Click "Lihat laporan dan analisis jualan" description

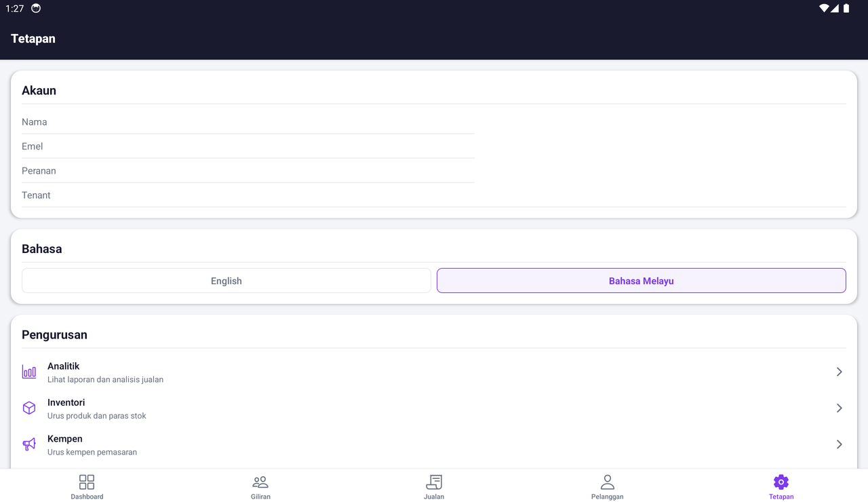point(105,380)
